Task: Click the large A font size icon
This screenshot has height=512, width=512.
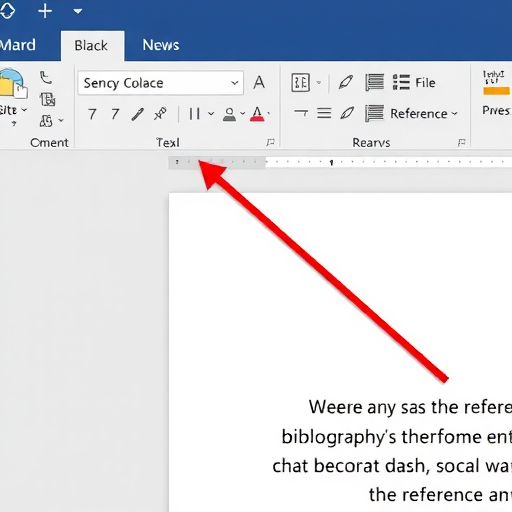Action: 259,82
